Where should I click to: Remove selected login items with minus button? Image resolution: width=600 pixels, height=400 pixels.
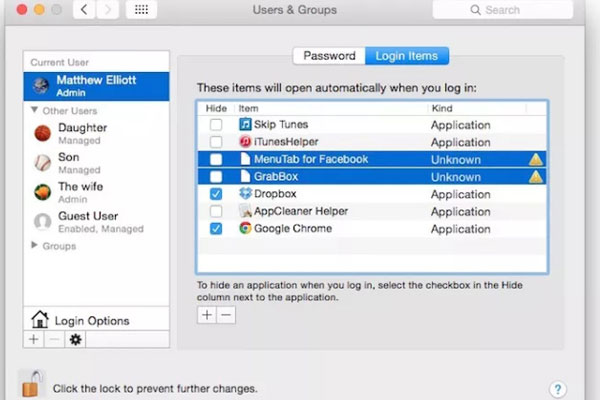pos(226,315)
